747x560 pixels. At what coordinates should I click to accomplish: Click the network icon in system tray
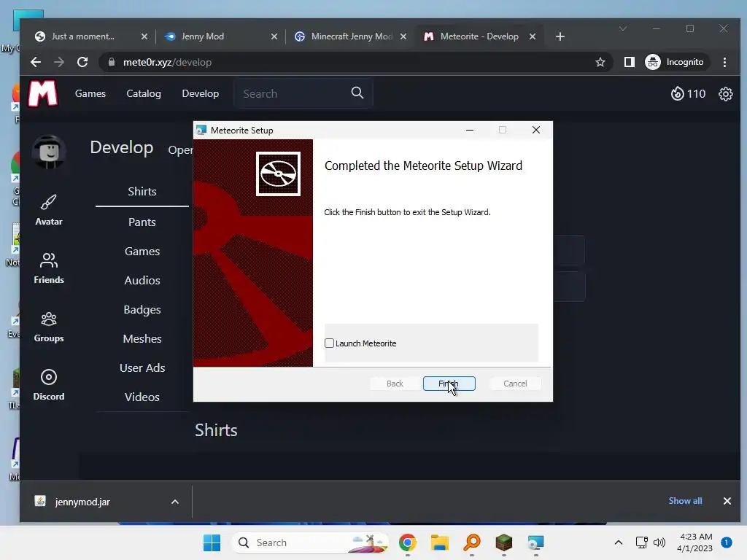(641, 542)
